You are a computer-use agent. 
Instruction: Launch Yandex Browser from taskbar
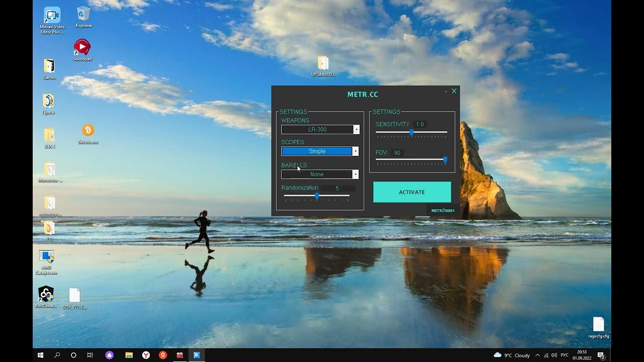[x=145, y=355]
